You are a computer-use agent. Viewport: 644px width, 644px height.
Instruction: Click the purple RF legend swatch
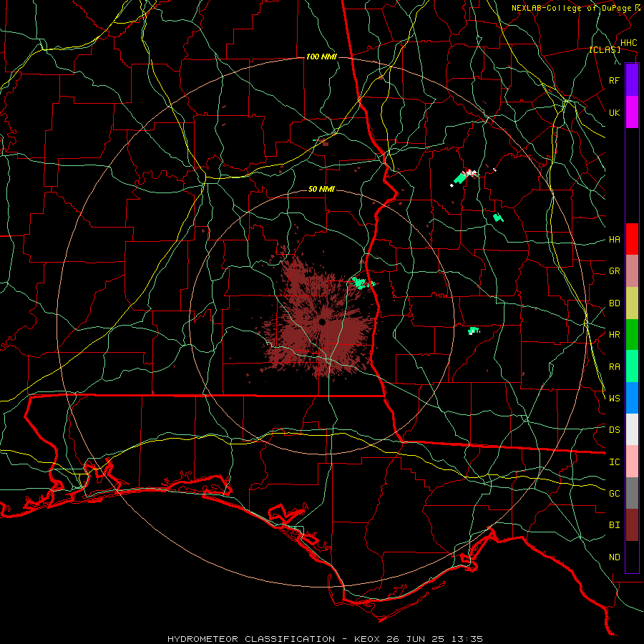[x=632, y=80]
